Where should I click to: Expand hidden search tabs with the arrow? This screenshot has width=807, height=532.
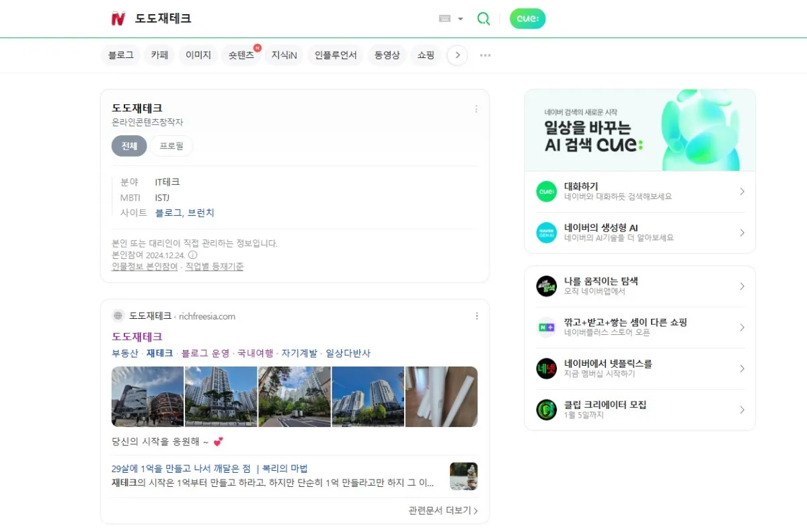click(457, 55)
